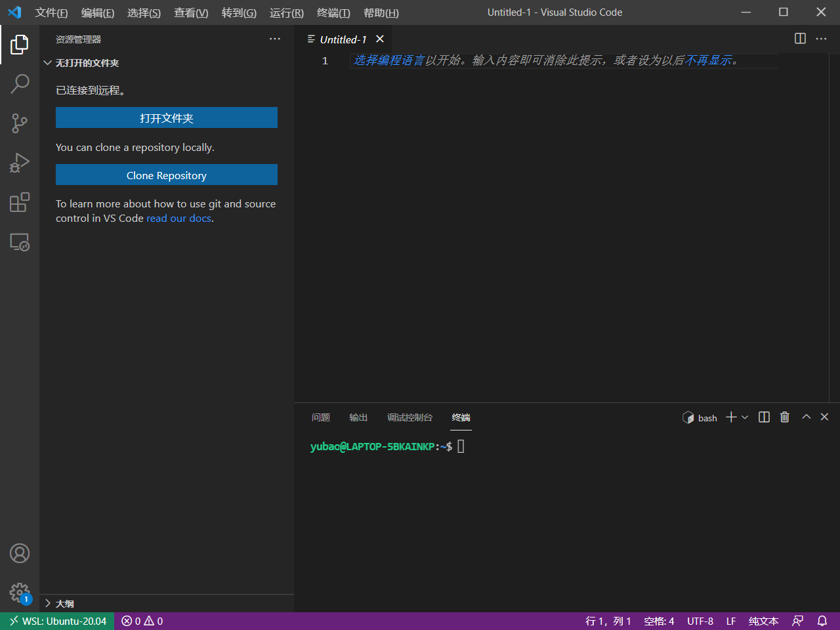Split the editor to the right

800,39
